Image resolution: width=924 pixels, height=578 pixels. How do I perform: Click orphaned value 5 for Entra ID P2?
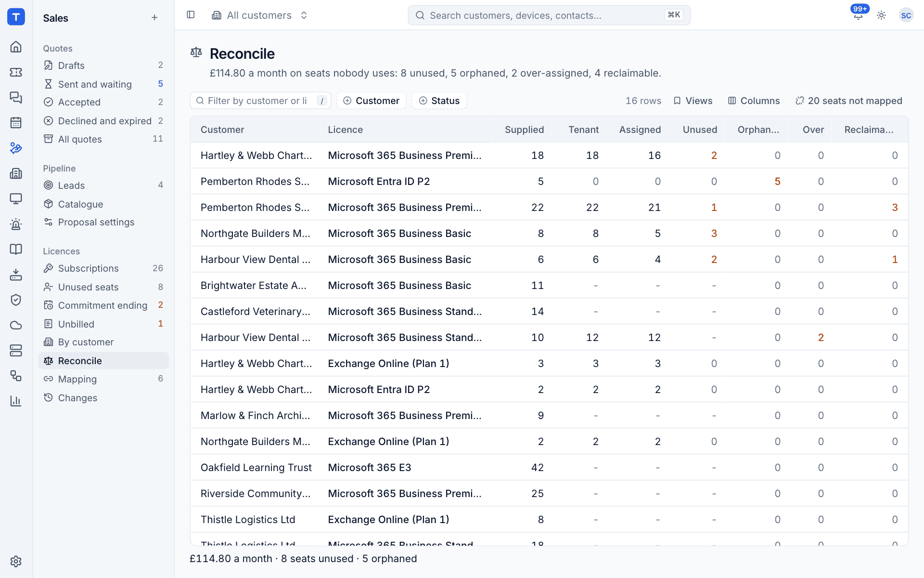[777, 181]
